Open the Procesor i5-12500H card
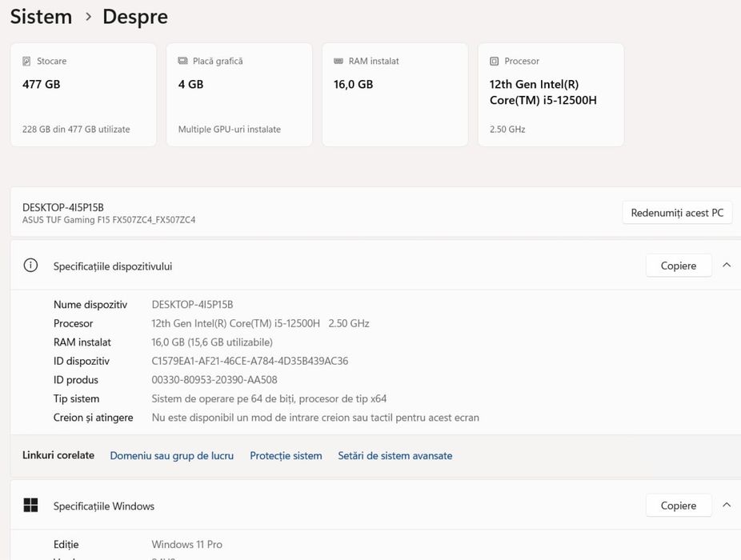 click(x=551, y=94)
